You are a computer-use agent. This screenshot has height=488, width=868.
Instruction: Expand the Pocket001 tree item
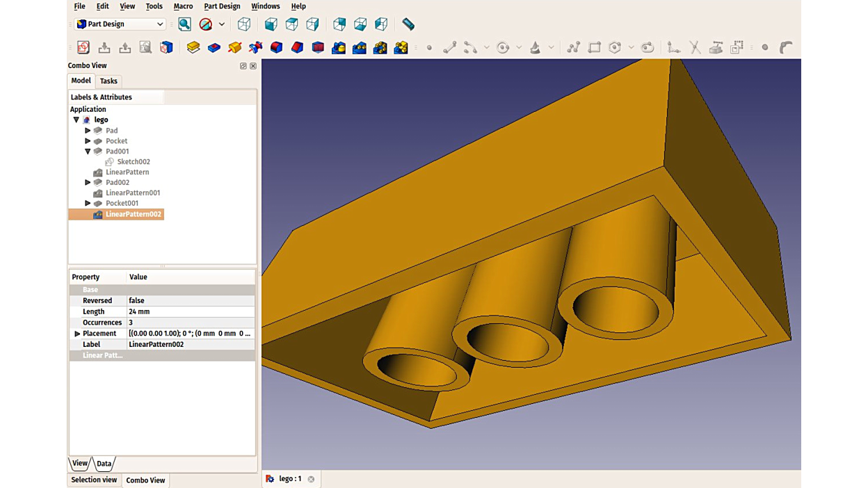tap(88, 203)
